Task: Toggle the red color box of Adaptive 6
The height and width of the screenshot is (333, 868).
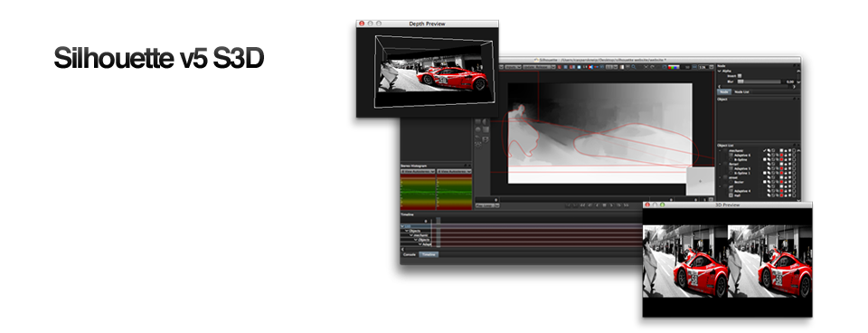Action: [781, 155]
